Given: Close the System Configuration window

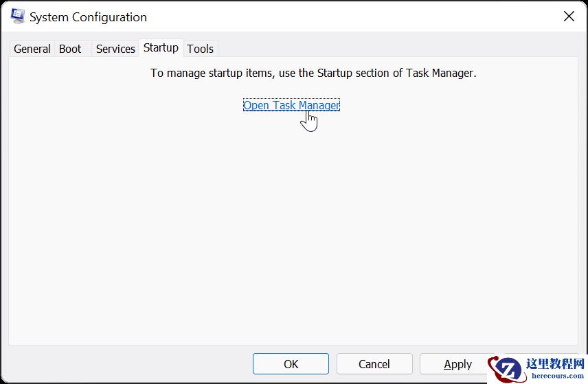Looking at the screenshot, I should point(569,16).
